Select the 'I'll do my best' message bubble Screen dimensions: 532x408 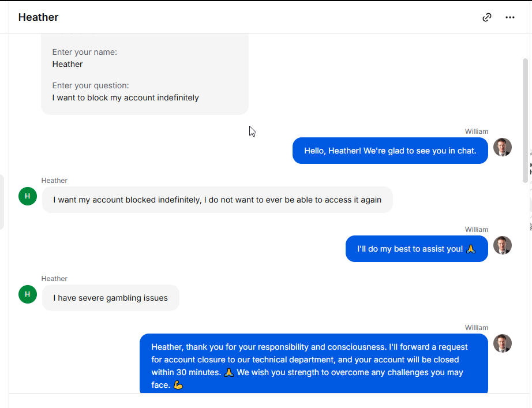click(417, 249)
